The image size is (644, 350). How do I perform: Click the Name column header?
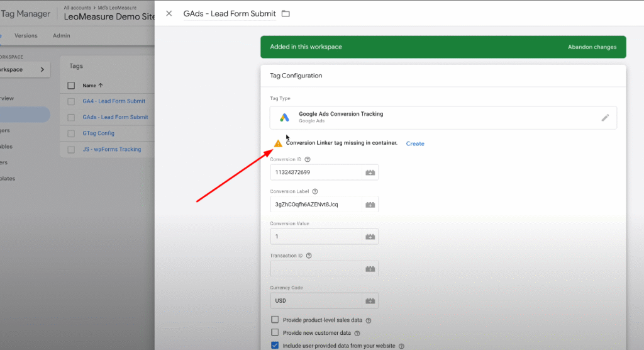tap(89, 86)
